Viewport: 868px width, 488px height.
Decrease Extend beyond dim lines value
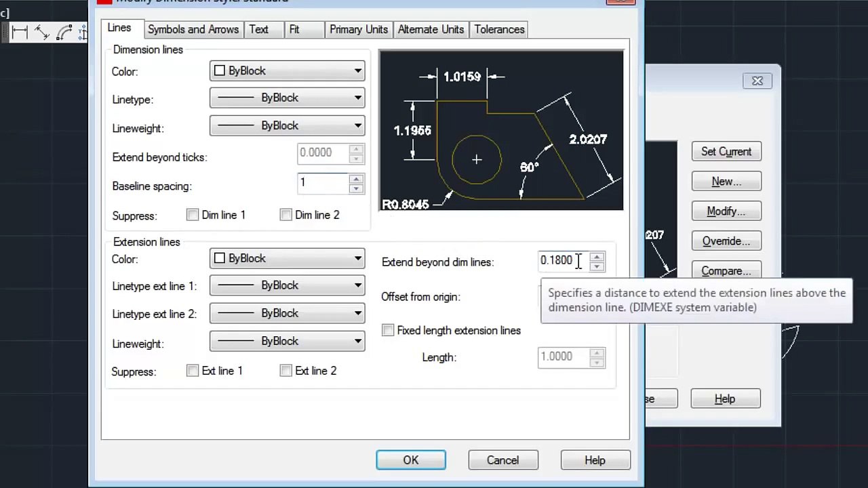point(597,266)
